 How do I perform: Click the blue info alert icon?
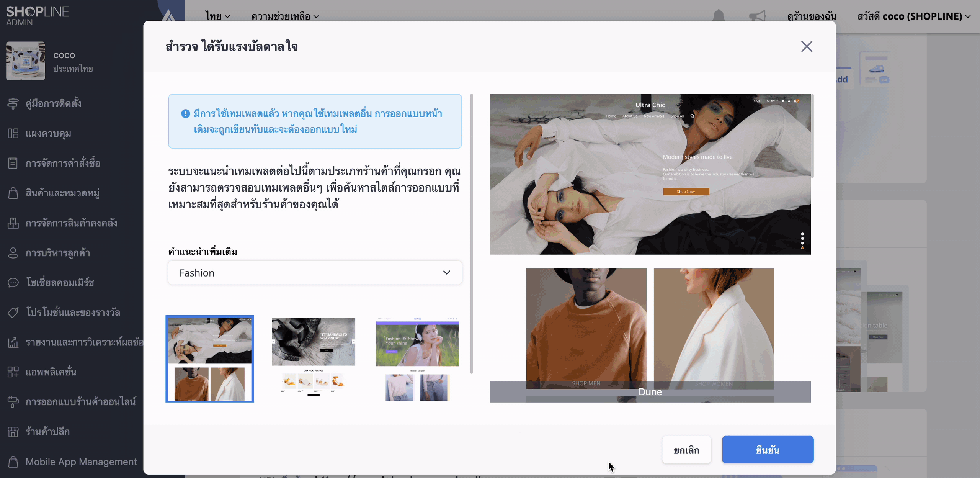(185, 114)
